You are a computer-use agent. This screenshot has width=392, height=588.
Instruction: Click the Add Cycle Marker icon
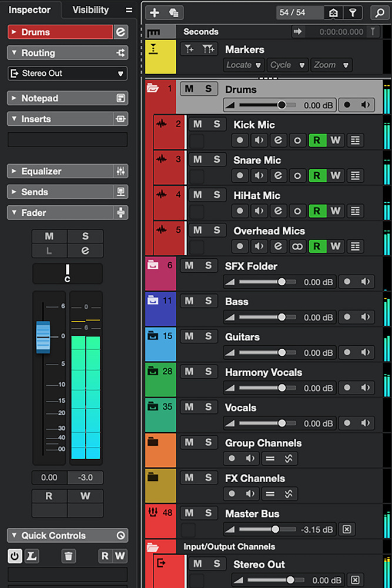[208, 49]
